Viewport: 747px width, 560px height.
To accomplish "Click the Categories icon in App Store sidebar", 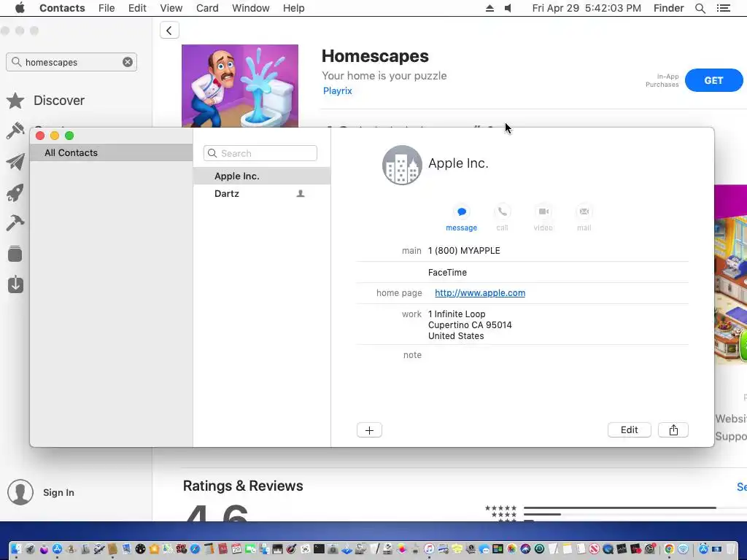I will [x=15, y=254].
